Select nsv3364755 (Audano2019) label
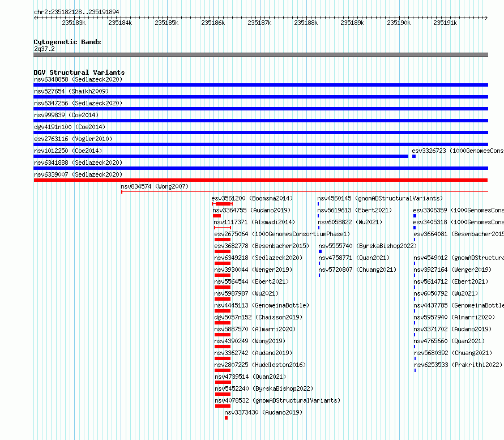Screen dimensions: 504x440 point(251,210)
